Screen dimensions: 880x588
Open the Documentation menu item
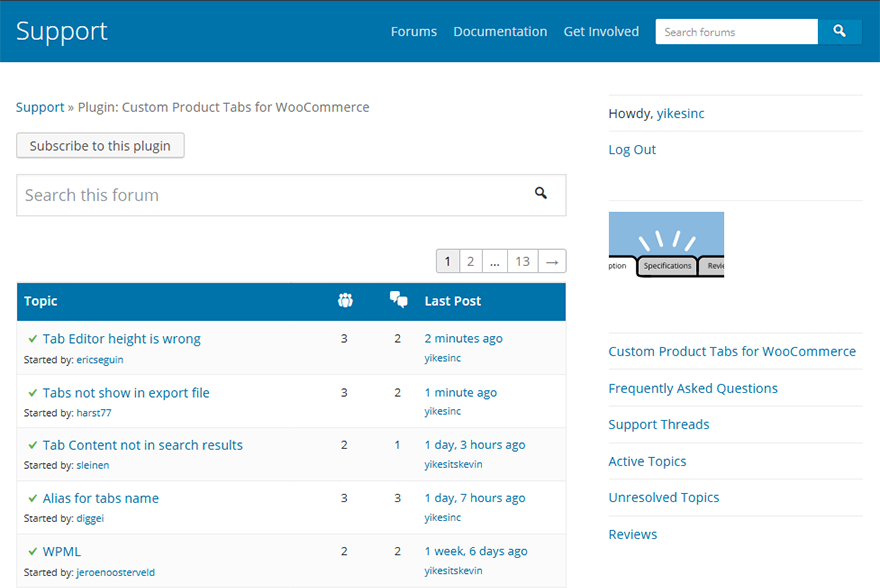[500, 32]
